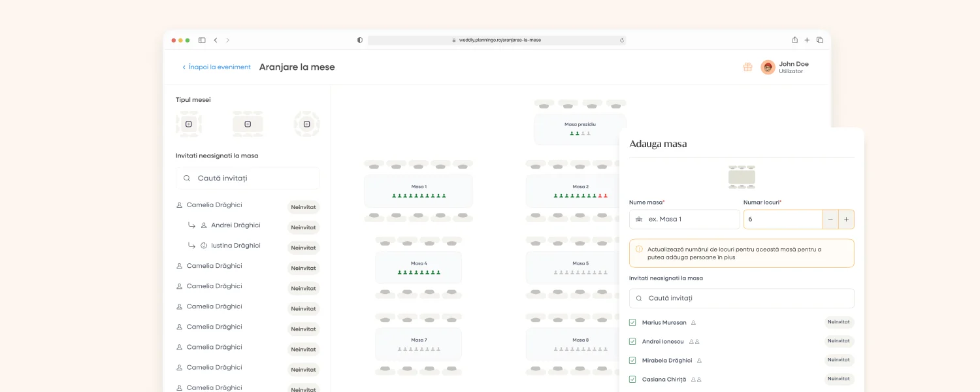Select Masa 1 table on the floor plan
The width and height of the screenshot is (980, 392).
coord(418,191)
